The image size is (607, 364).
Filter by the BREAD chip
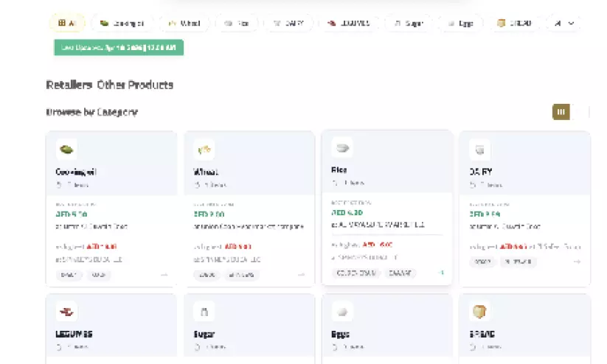pyautogui.click(x=516, y=24)
